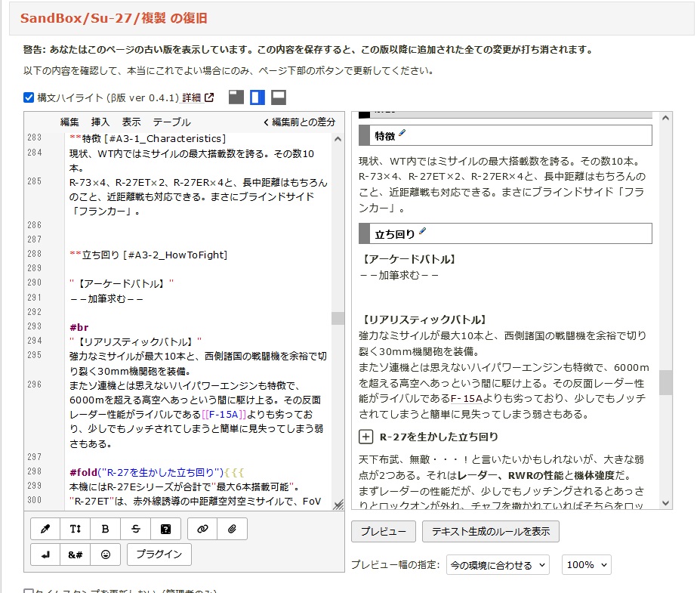Insert line break with return arrow icon

click(45, 554)
